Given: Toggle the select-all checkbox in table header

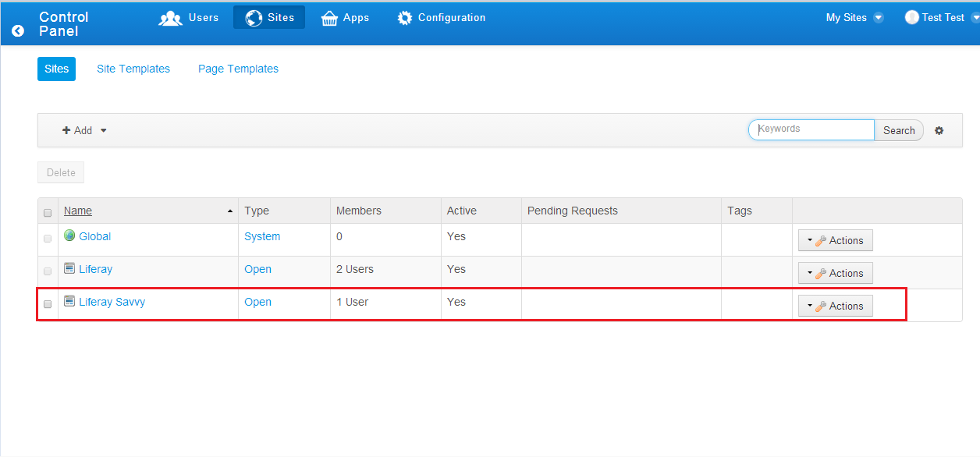Looking at the screenshot, I should [48, 212].
